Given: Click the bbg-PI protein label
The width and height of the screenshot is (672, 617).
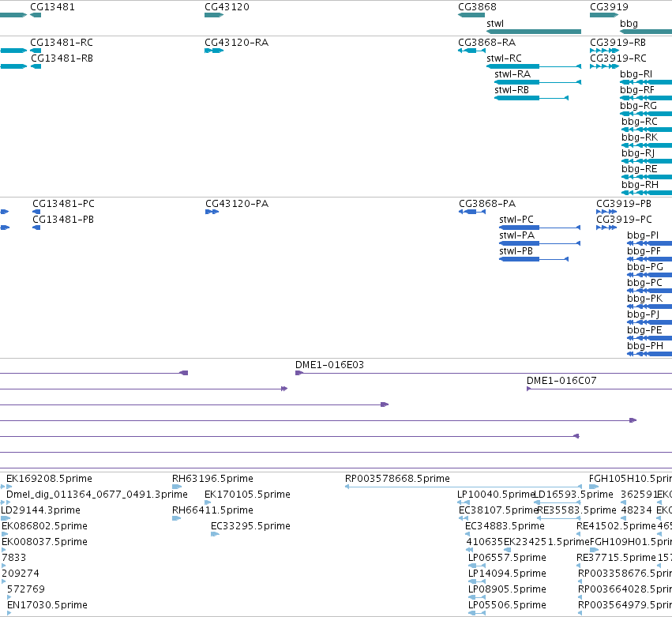Looking at the screenshot, I should point(643,235).
